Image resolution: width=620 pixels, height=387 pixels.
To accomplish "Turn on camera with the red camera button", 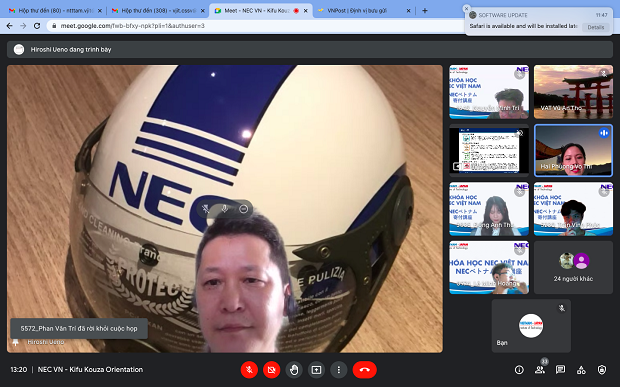I will point(272,370).
